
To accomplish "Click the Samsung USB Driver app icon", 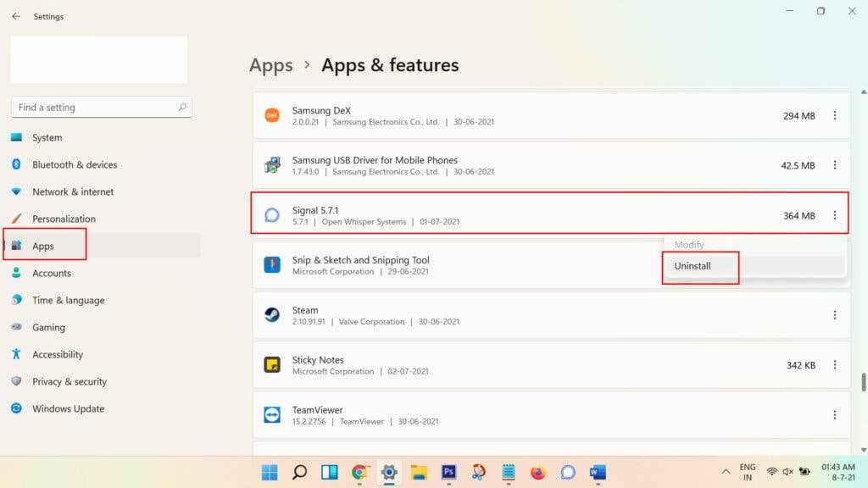I will click(272, 165).
